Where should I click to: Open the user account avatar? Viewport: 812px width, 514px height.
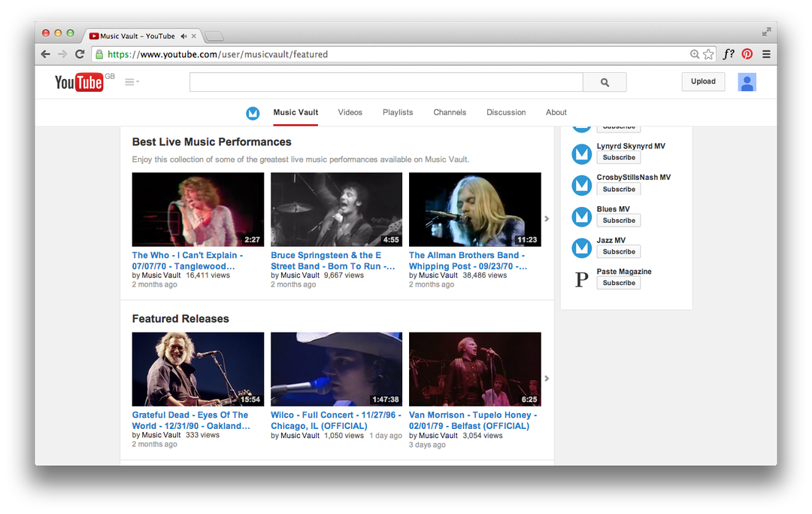(x=747, y=82)
